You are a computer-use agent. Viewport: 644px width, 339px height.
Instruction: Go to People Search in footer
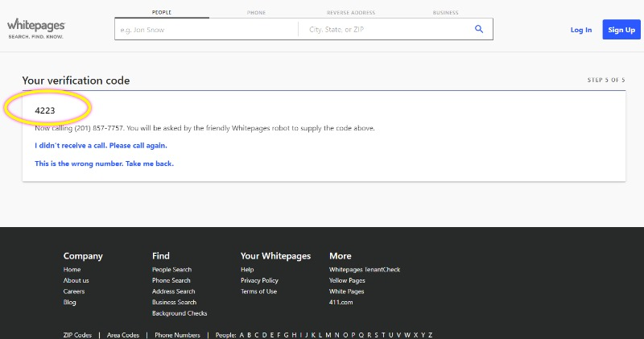[171, 270]
